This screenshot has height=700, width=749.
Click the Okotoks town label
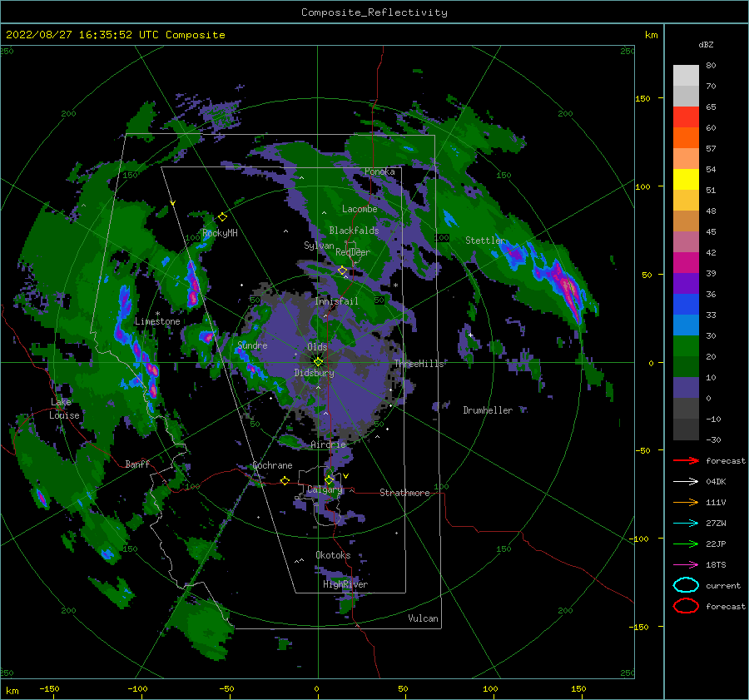[333, 554]
